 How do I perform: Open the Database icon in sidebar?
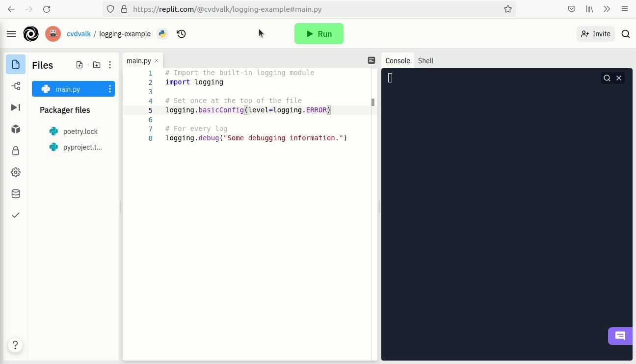[x=15, y=193]
